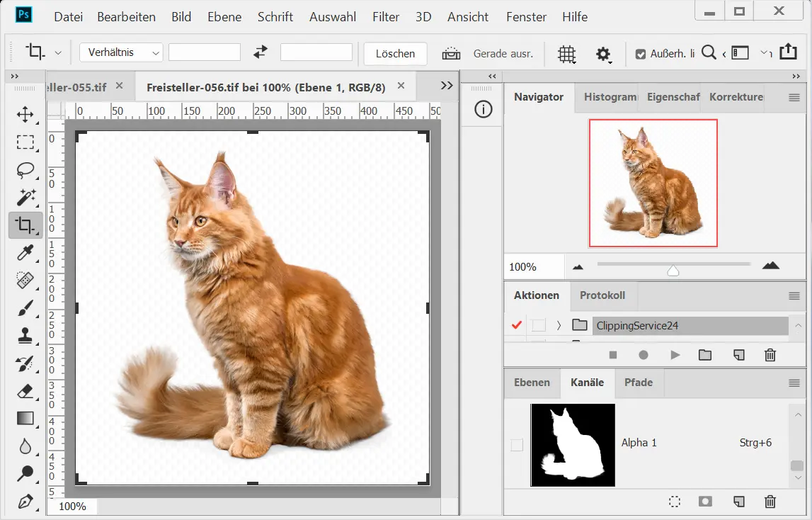Open the crop settings gear dropdown

(603, 54)
